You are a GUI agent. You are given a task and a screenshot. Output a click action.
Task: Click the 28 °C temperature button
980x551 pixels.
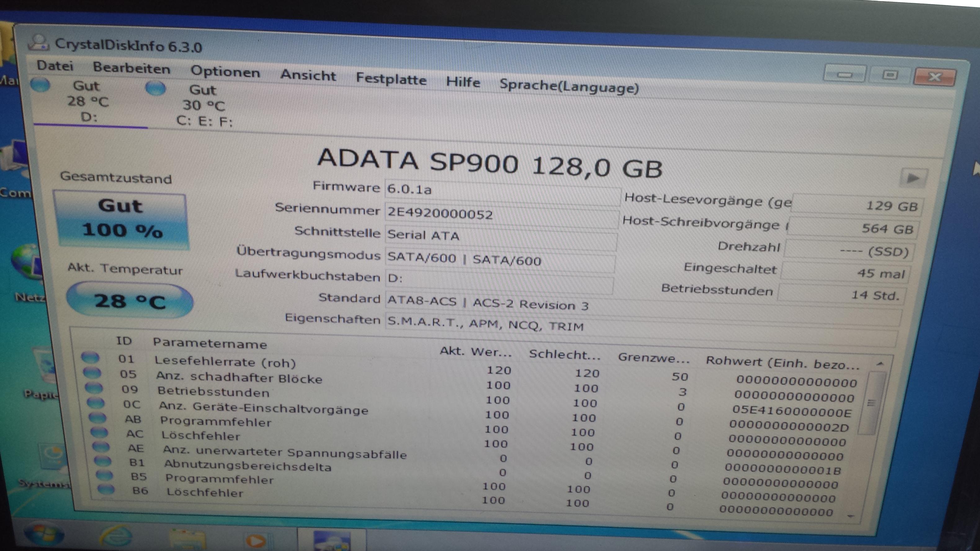(x=130, y=301)
